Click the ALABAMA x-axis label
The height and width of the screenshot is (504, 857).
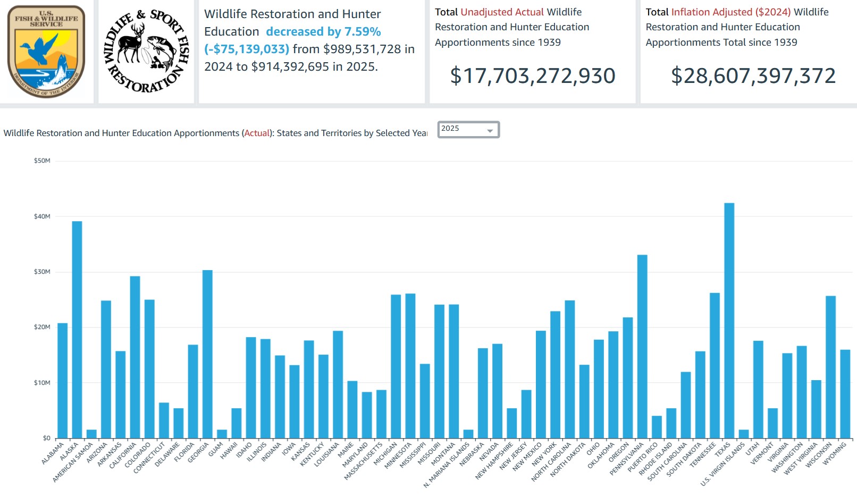point(53,453)
